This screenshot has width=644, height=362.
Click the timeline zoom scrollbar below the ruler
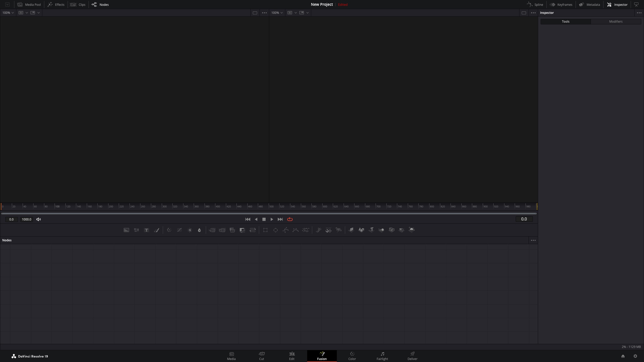tap(269, 213)
